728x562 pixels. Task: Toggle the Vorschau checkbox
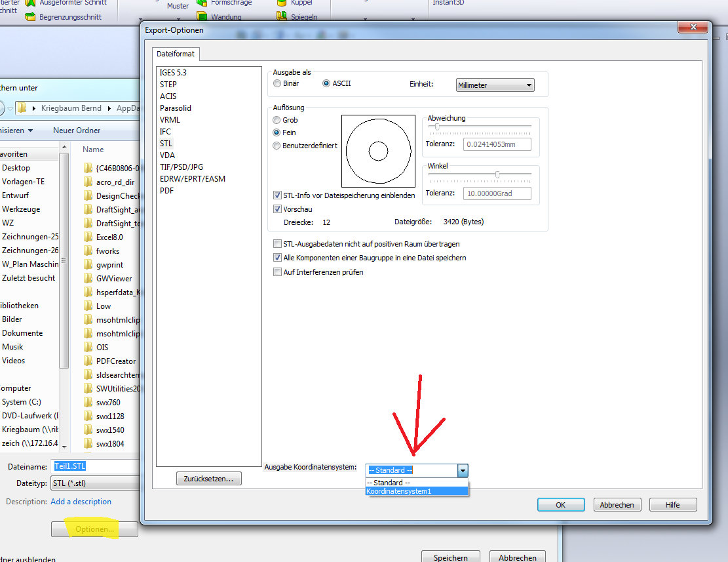coord(278,209)
